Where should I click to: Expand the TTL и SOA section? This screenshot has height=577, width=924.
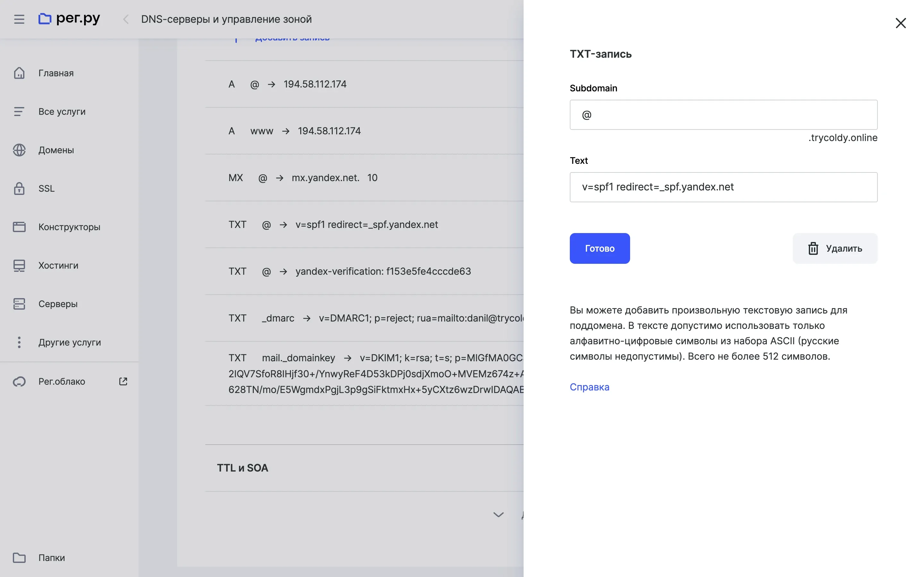(x=243, y=468)
